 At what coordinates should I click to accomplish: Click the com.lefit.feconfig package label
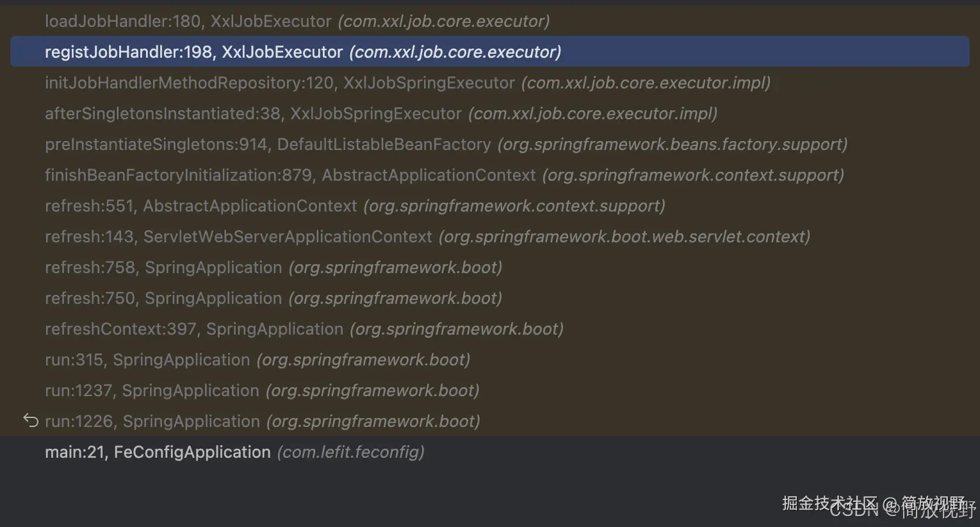click(350, 452)
